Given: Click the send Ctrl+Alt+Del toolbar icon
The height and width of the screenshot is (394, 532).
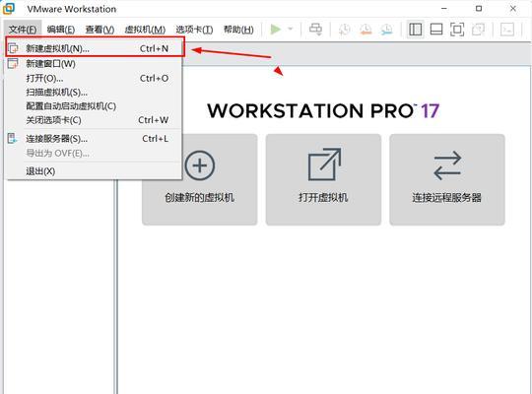Looking at the screenshot, I should (x=315, y=30).
